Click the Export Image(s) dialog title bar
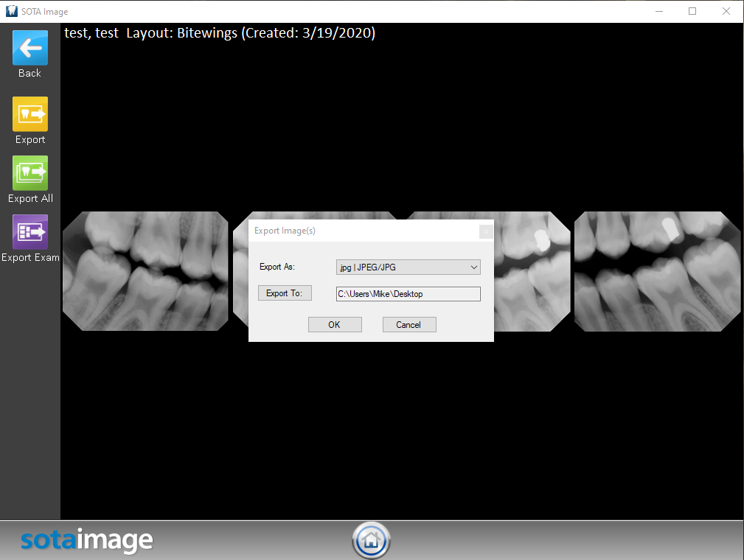Screen dimensions: 744x560 [x=354, y=231]
